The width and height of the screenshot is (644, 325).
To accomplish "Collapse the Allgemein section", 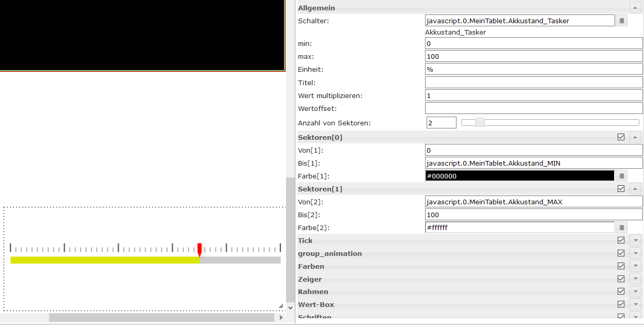I will click(x=635, y=8).
